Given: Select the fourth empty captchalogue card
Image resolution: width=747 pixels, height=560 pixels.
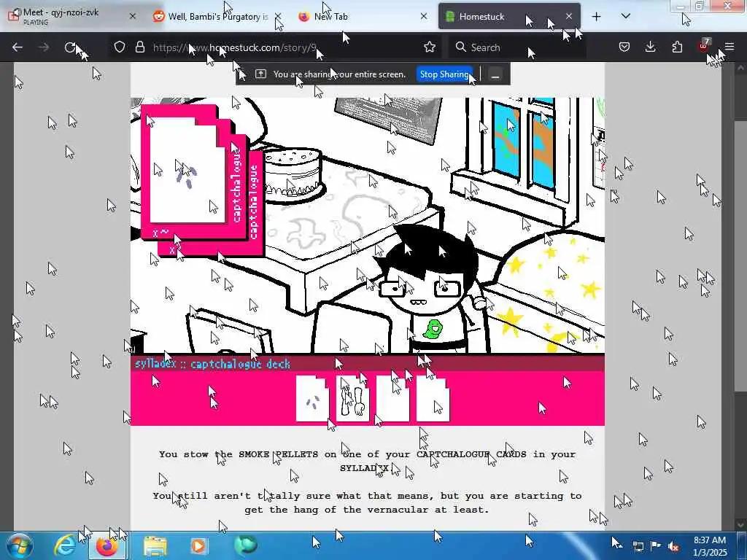Looking at the screenshot, I should pyautogui.click(x=433, y=399).
